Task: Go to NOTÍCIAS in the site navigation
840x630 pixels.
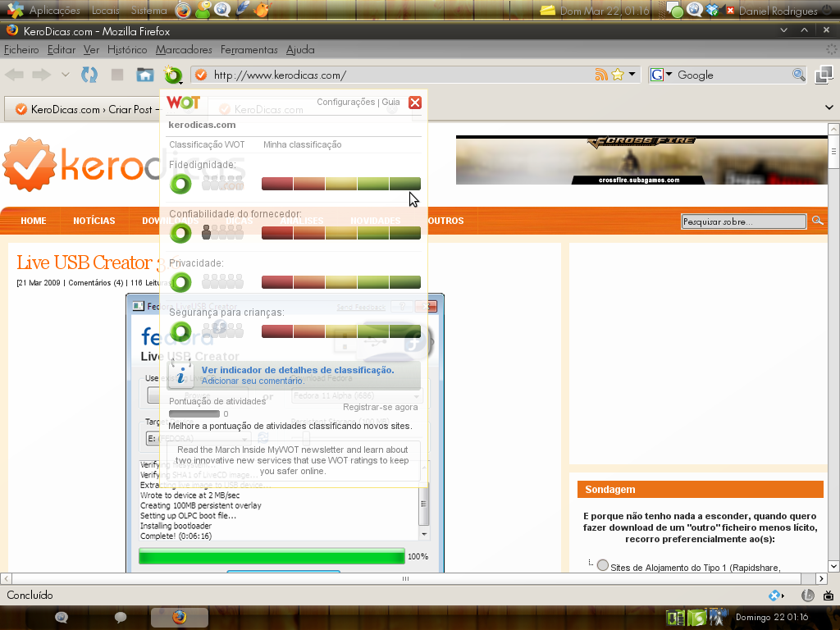Action: [94, 221]
